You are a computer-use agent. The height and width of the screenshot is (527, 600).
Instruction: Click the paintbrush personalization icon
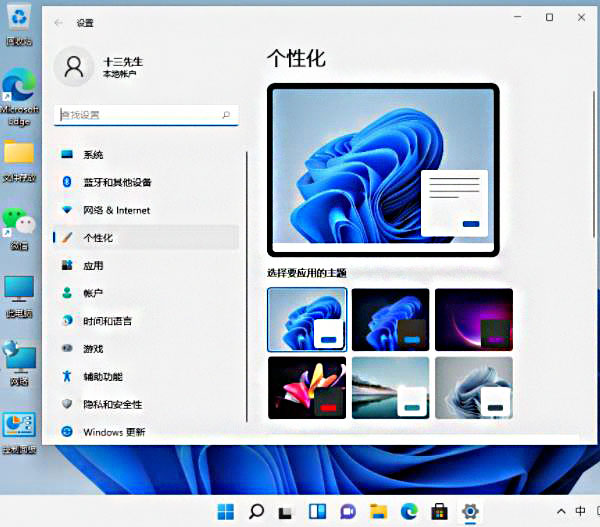67,237
